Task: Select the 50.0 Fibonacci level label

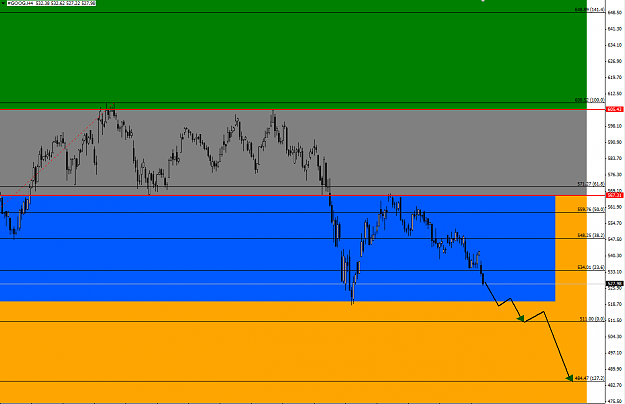Action: click(x=591, y=209)
